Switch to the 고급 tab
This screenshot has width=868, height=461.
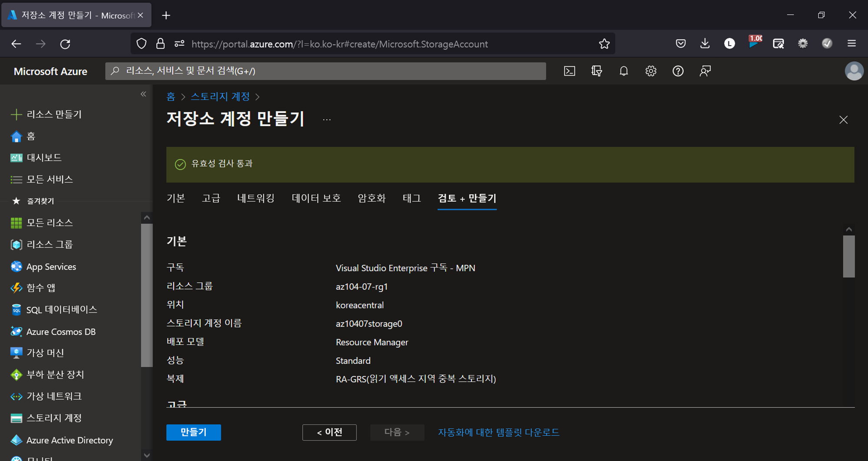211,198
